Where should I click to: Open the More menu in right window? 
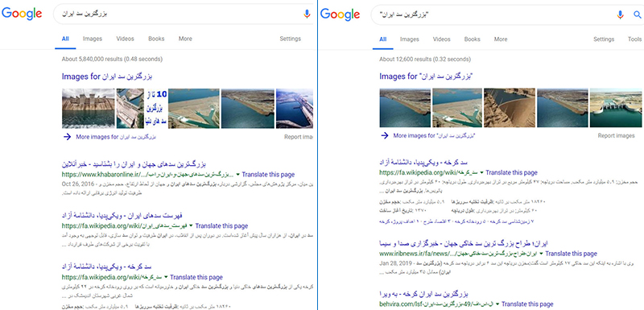pos(501,39)
